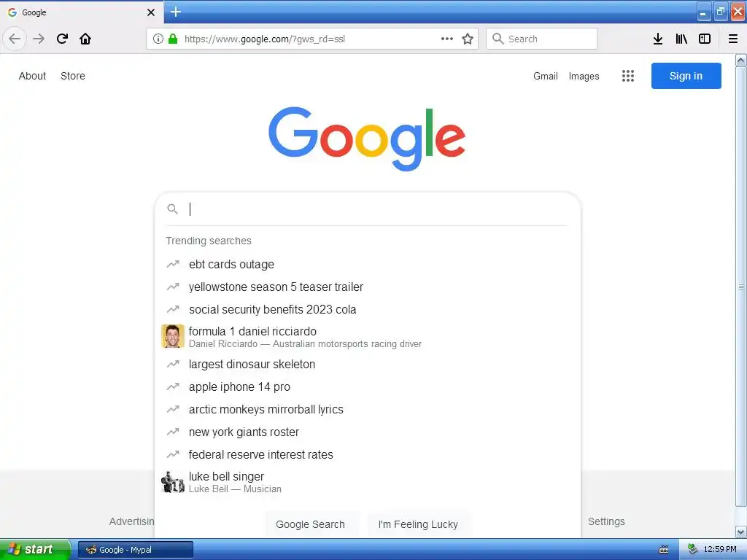Choose suggestion yellowstone season 5 teaser trailer
747x560 pixels.
pyautogui.click(x=368, y=287)
